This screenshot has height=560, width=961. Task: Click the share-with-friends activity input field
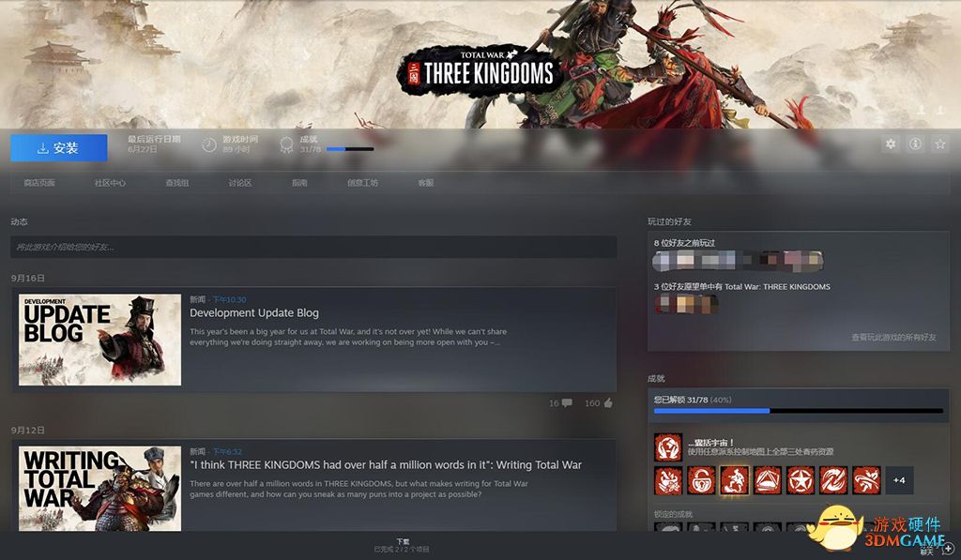(x=313, y=247)
